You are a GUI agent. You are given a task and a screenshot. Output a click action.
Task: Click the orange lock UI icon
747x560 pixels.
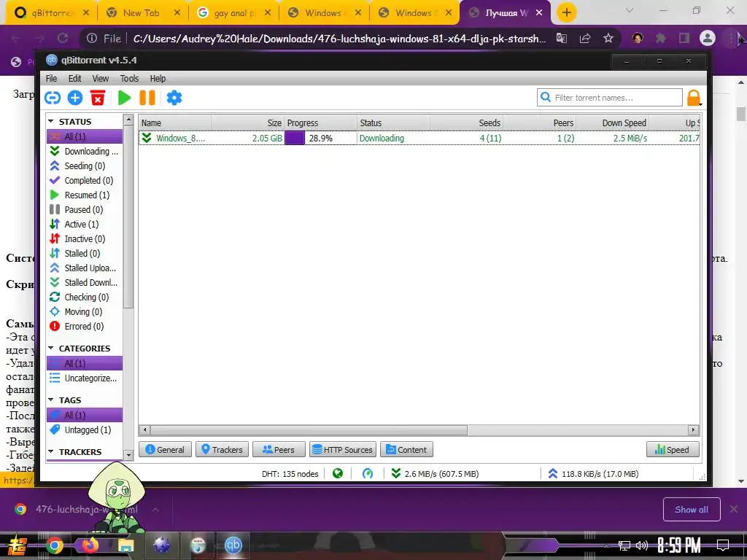(x=694, y=98)
